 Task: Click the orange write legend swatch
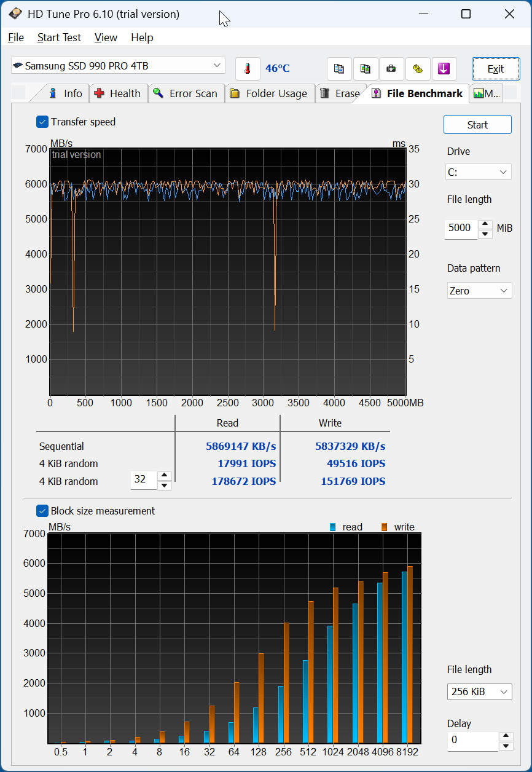385,527
